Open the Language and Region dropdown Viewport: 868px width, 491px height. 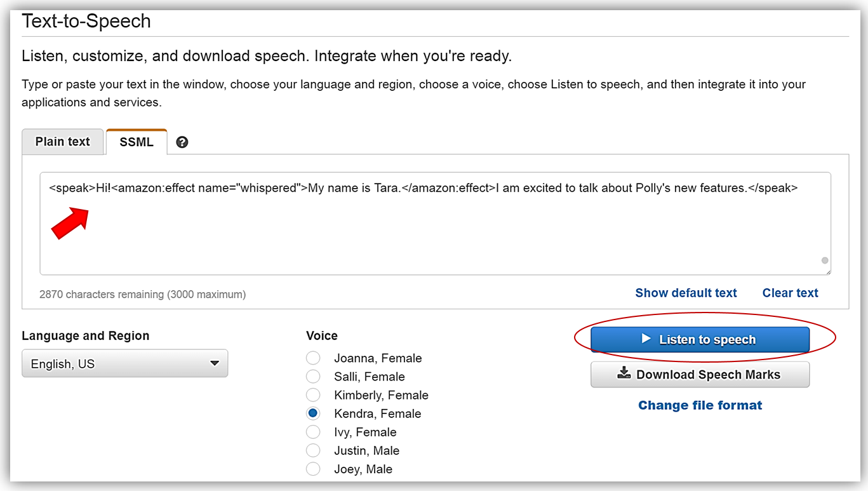pos(124,364)
